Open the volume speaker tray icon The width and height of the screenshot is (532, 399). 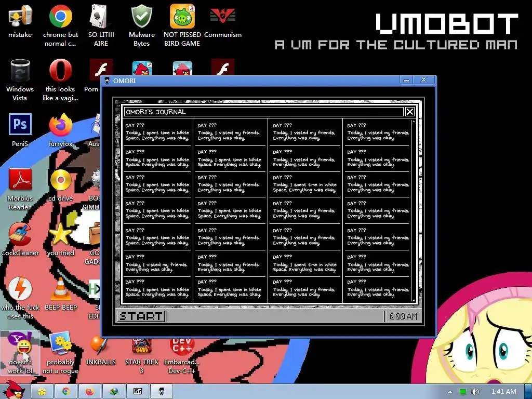(x=475, y=392)
